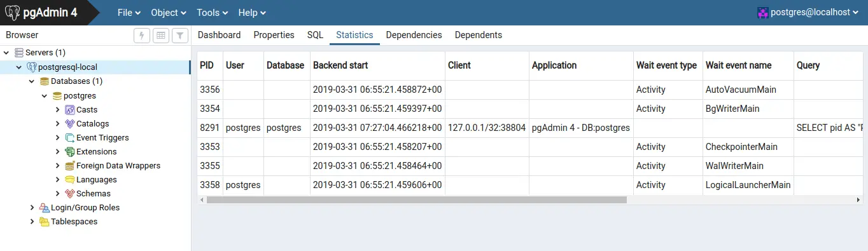
Task: Switch to the SQL tab
Action: [315, 35]
